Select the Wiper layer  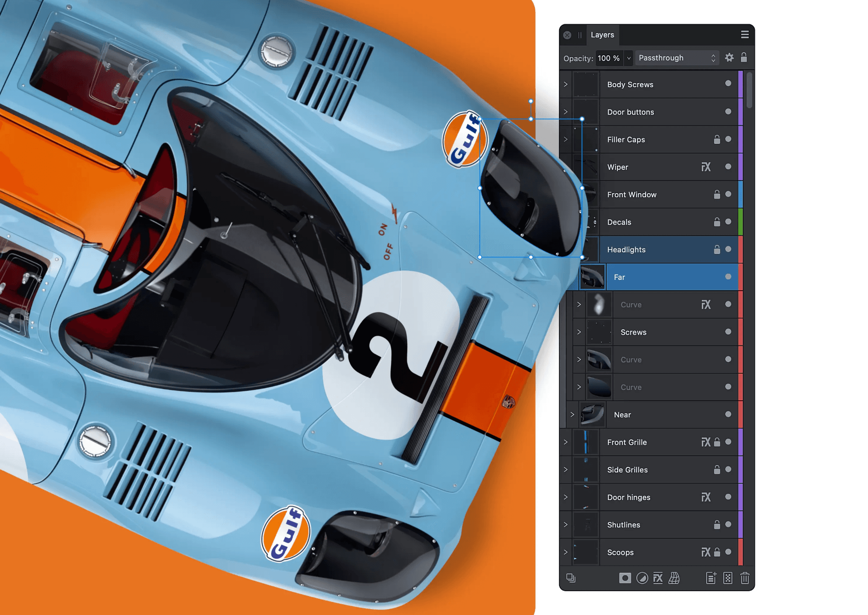[x=651, y=167]
